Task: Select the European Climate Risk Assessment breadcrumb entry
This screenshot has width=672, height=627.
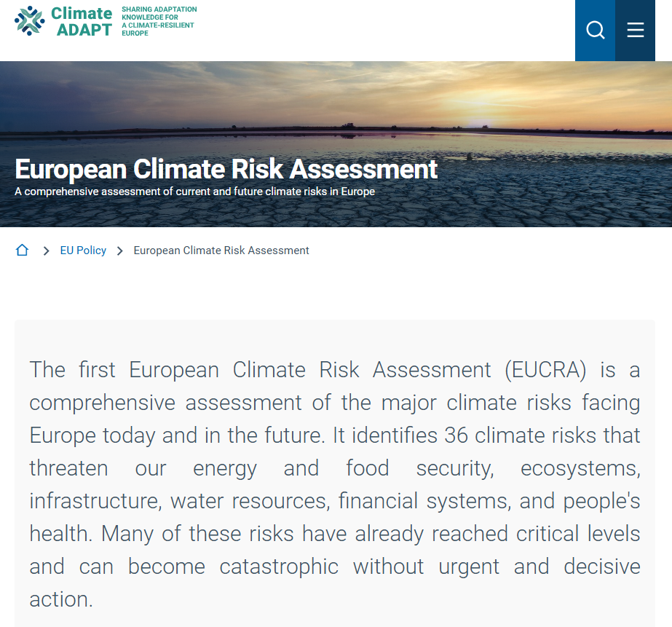Action: tap(221, 250)
